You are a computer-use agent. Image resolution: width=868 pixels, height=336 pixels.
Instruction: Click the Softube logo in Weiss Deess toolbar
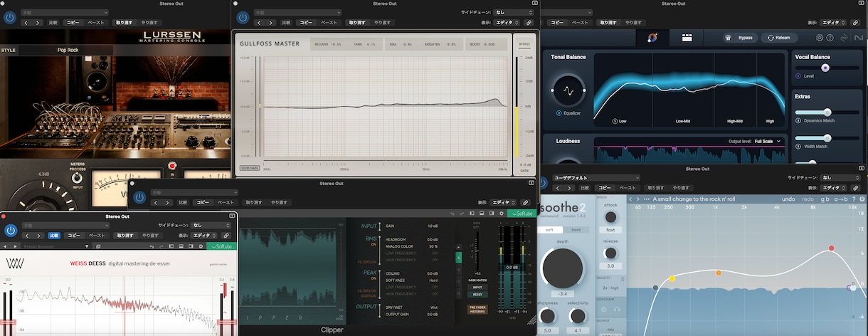click(221, 246)
